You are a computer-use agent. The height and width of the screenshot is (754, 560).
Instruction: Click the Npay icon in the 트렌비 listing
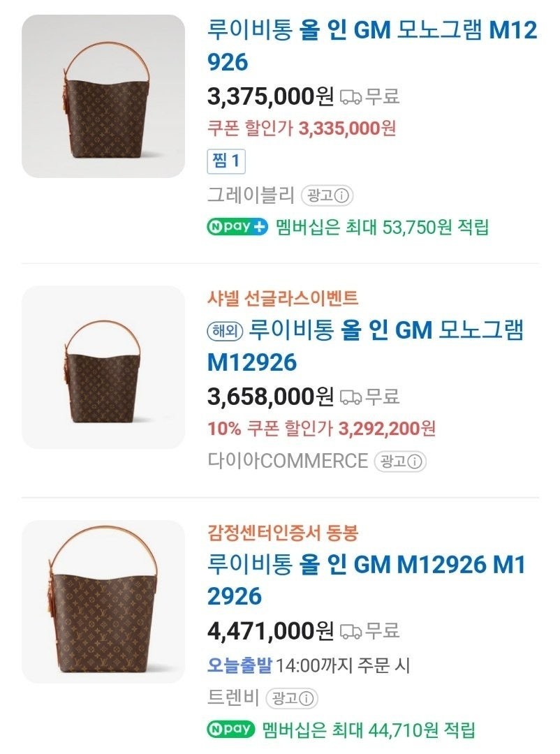(x=231, y=730)
